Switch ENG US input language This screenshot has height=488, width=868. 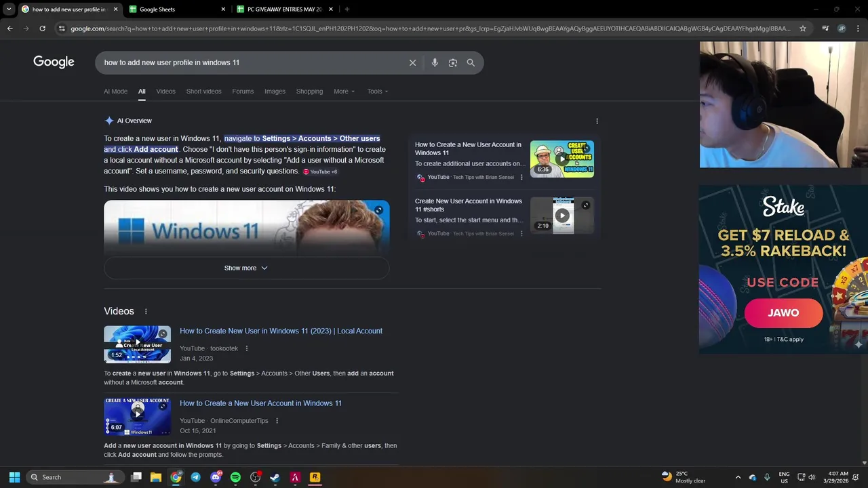point(784,477)
